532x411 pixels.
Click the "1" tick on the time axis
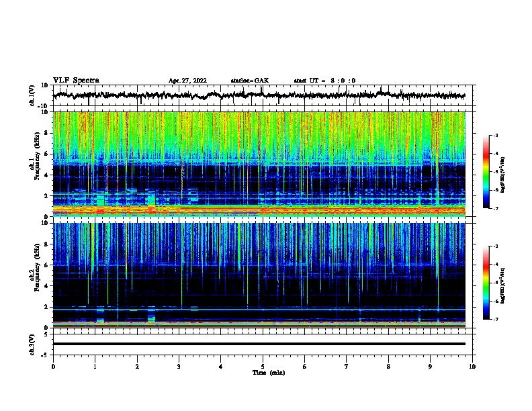[95, 367]
